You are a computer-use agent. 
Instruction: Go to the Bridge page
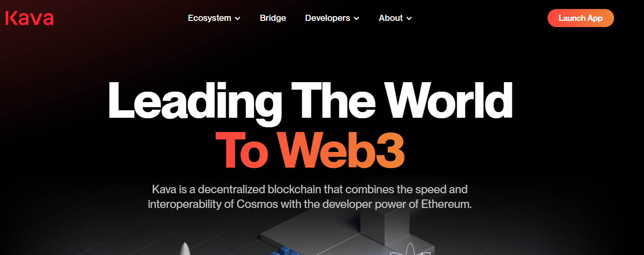click(273, 18)
